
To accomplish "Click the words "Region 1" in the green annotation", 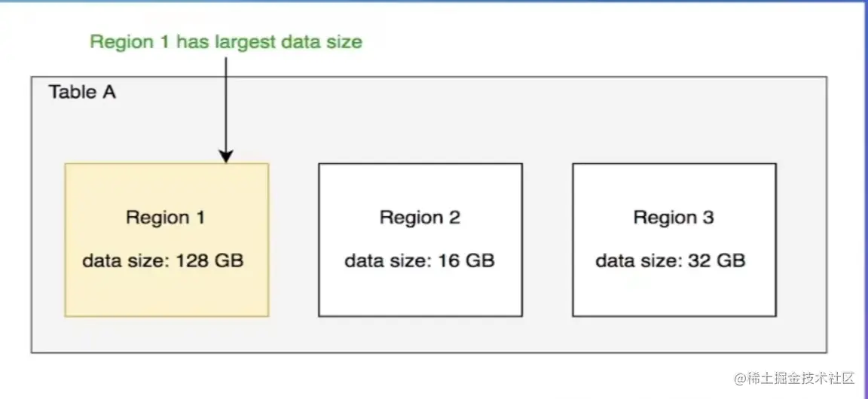I will point(130,42).
